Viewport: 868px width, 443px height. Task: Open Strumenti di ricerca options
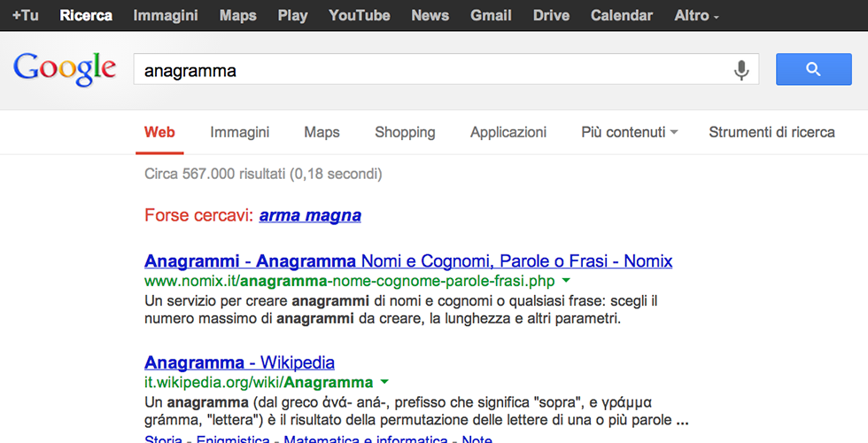[771, 132]
